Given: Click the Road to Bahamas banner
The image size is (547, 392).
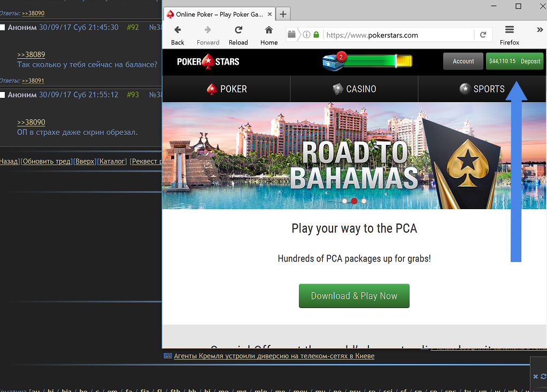Looking at the screenshot, I should click(354, 156).
